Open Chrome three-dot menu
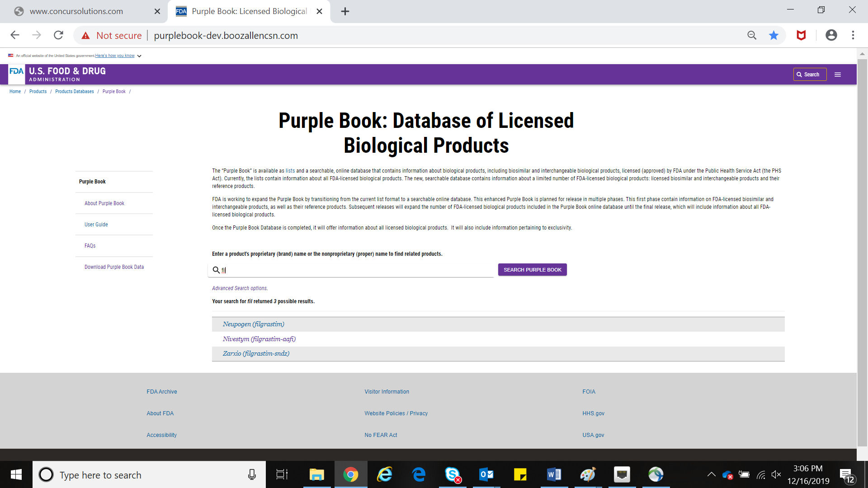868x488 pixels. click(x=853, y=35)
